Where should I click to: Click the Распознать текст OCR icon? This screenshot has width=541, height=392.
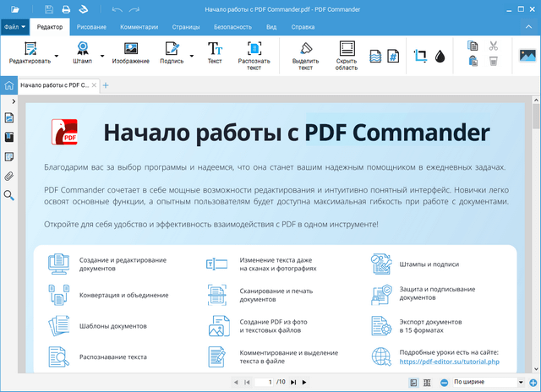click(254, 54)
